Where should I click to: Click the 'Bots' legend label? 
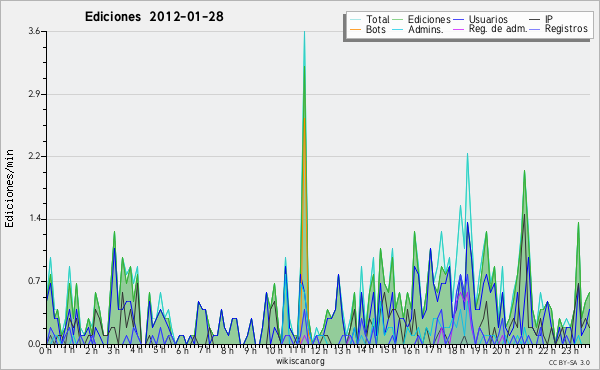(375, 29)
